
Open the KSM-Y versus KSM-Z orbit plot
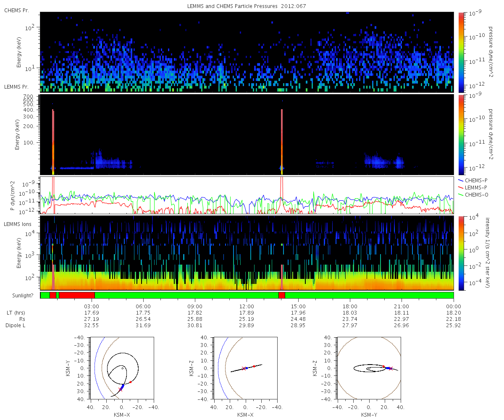[x=369, y=368]
